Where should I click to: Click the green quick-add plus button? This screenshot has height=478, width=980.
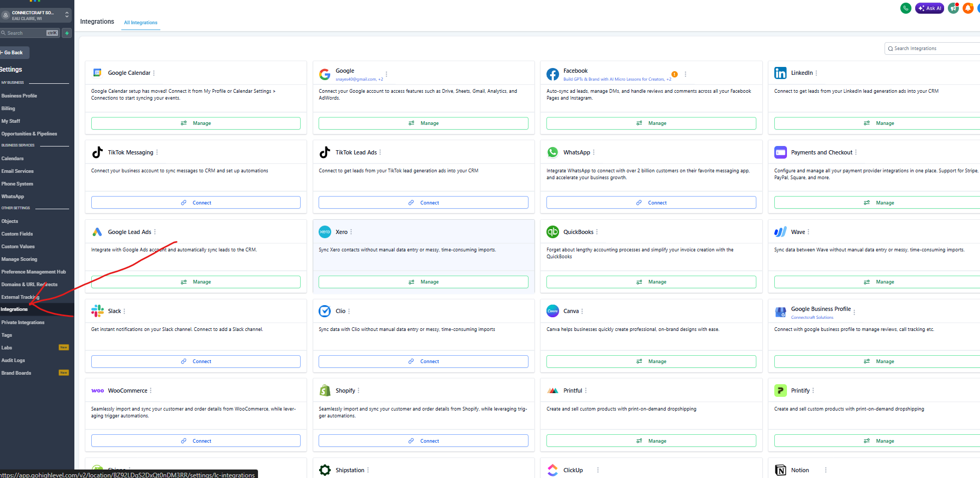(x=67, y=33)
